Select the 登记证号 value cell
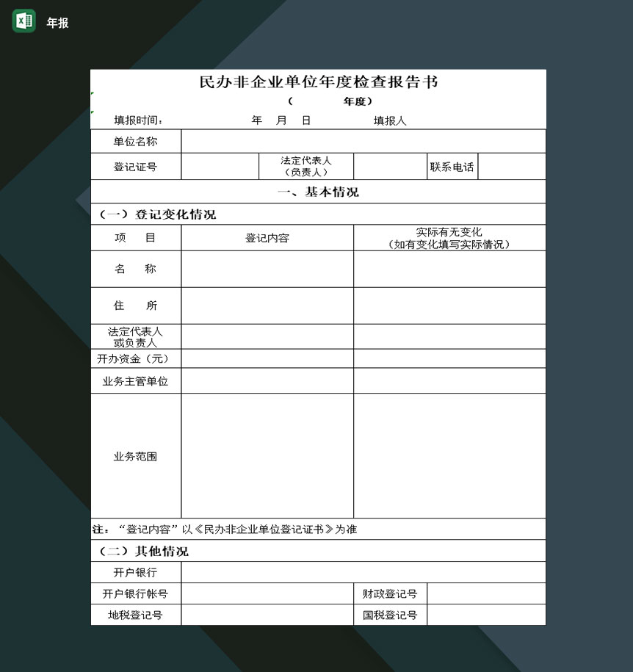Screen dimensions: 633x672 220,165
